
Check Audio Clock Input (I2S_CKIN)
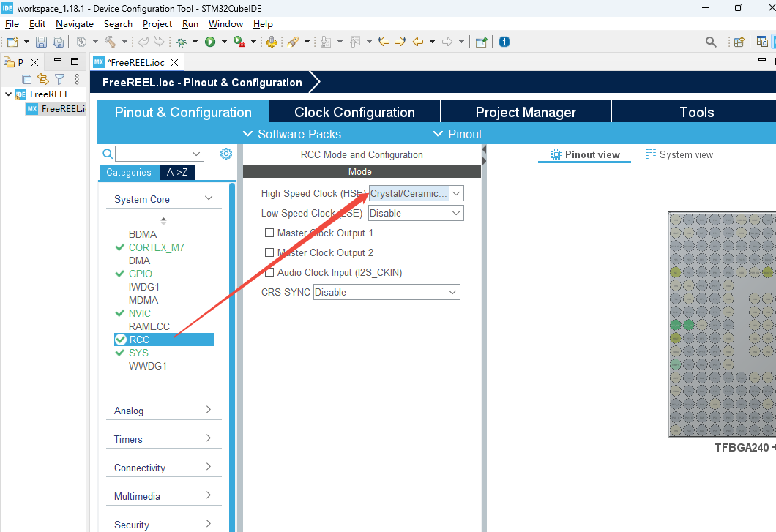pyautogui.click(x=269, y=272)
